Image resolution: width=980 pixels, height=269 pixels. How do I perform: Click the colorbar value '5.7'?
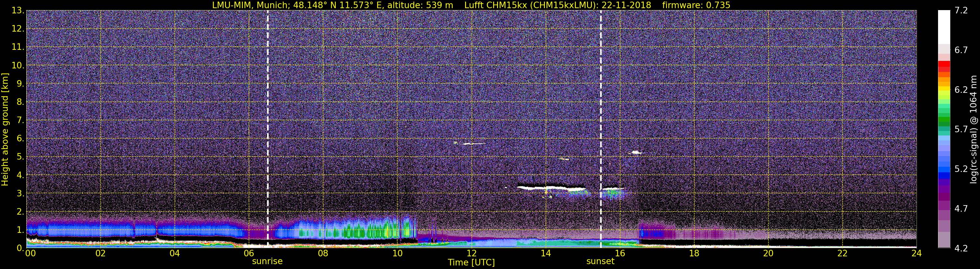961,130
